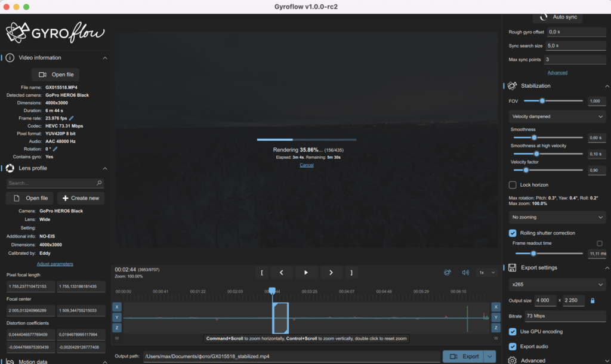The width and height of the screenshot is (611, 364).
Task: Click the Advanced gear icon
Action: coord(513,360)
